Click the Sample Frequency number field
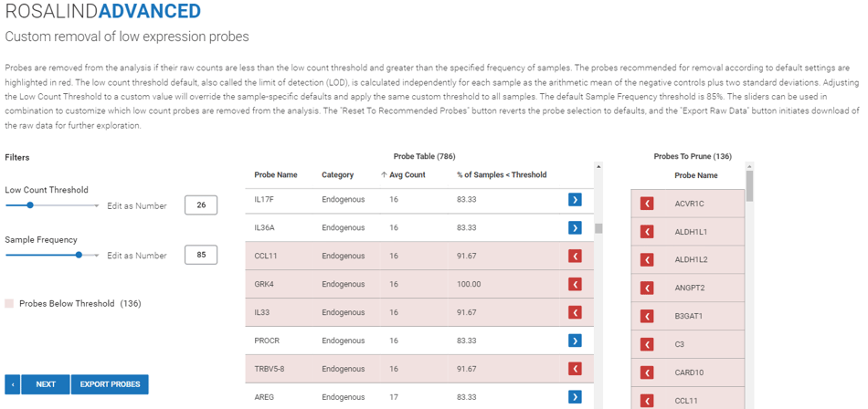868x409 pixels. [201, 255]
